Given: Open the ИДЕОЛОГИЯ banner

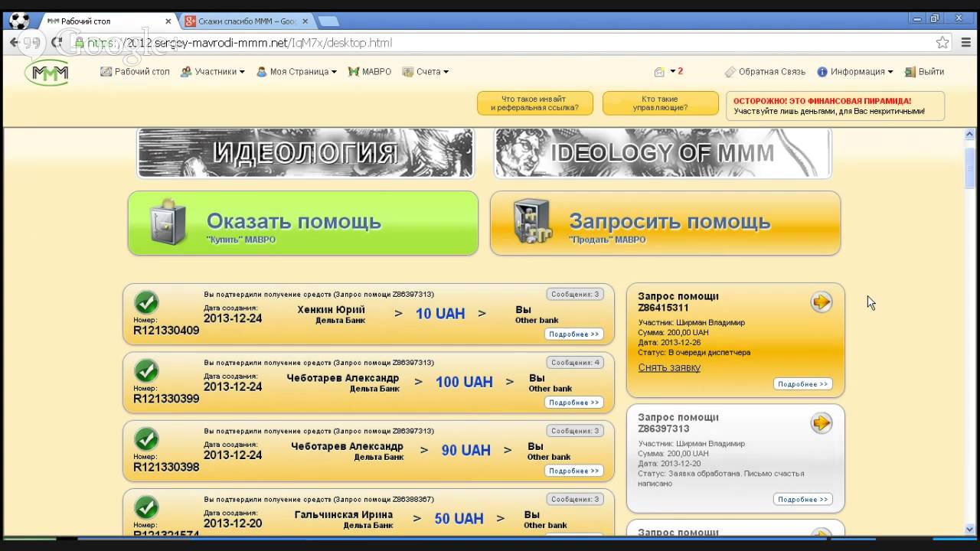Looking at the screenshot, I should (305, 153).
